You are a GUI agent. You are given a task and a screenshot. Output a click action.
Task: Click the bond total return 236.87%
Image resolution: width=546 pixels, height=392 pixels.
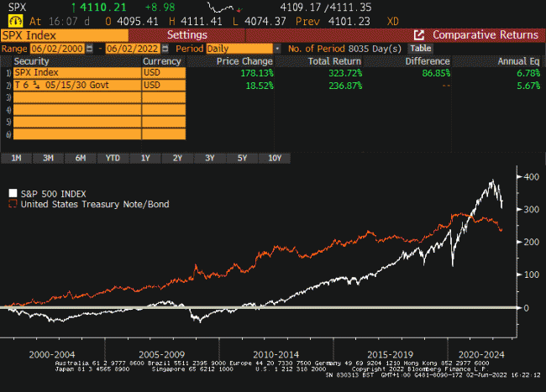(345, 86)
